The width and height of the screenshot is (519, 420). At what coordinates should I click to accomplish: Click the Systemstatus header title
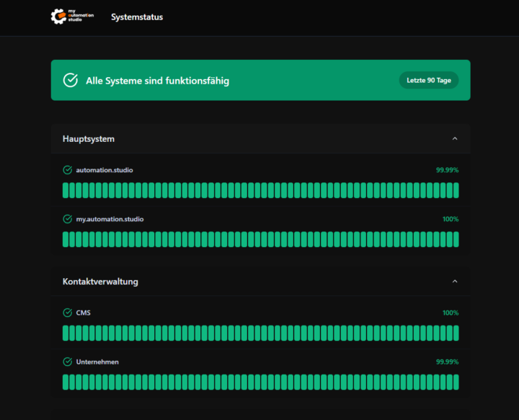137,17
